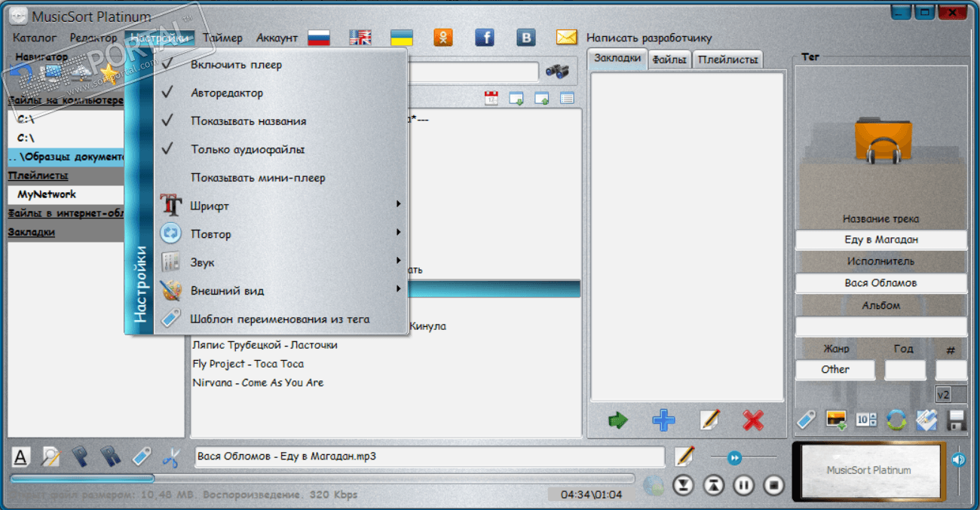The width and height of the screenshot is (980, 510).
Task: Edit a bookmark with the notepad pencil icon
Action: (x=709, y=420)
